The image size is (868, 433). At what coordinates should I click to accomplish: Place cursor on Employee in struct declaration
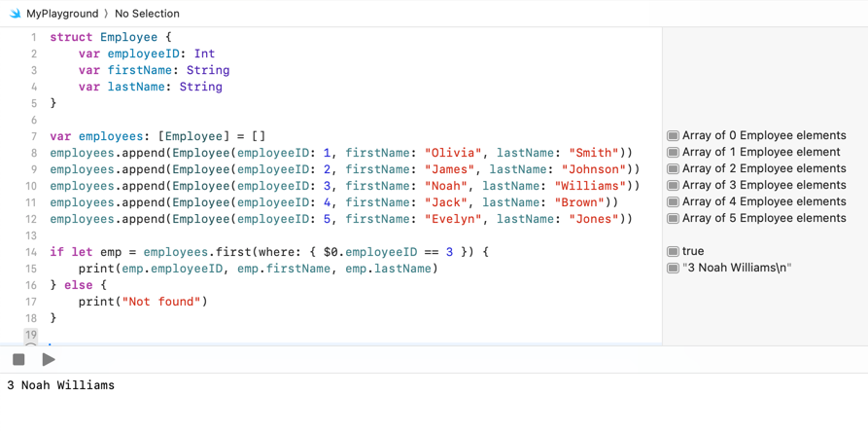[128, 37]
